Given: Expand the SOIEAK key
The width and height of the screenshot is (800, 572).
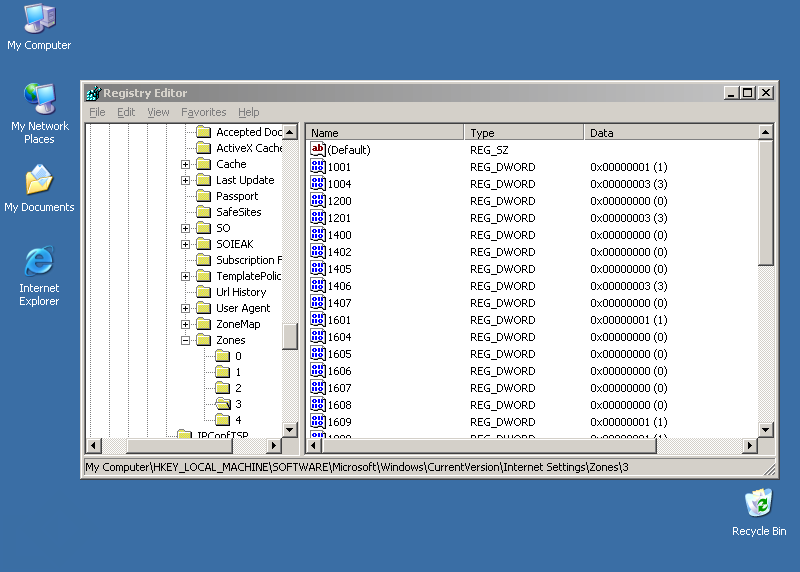Looking at the screenshot, I should point(185,244).
